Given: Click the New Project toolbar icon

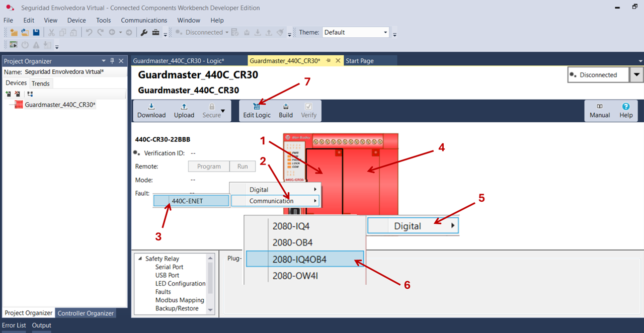Looking at the screenshot, I should [14, 32].
